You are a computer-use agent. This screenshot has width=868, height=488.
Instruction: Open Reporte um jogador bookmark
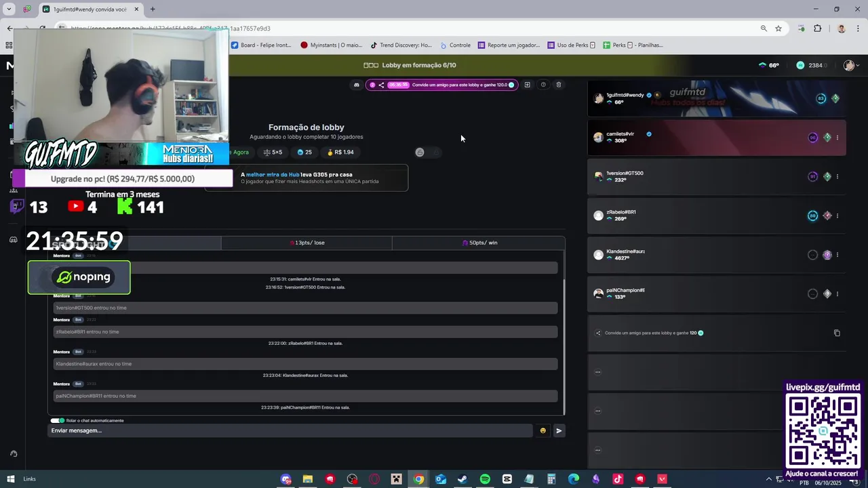[509, 45]
